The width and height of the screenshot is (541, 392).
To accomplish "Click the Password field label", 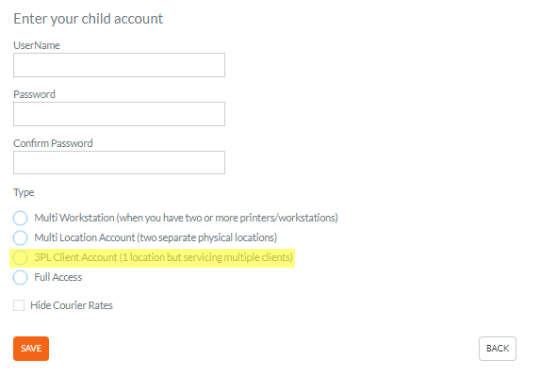I will tap(34, 94).
